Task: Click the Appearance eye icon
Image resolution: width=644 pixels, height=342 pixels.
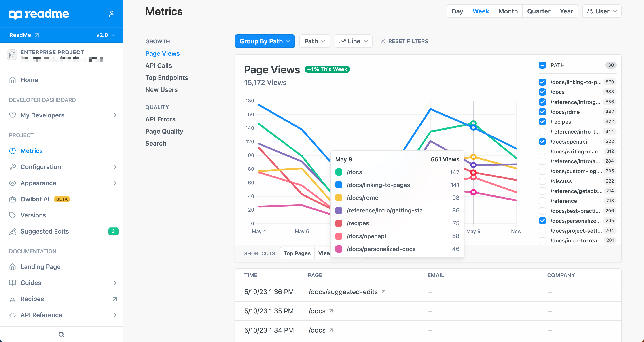Action: click(x=13, y=183)
